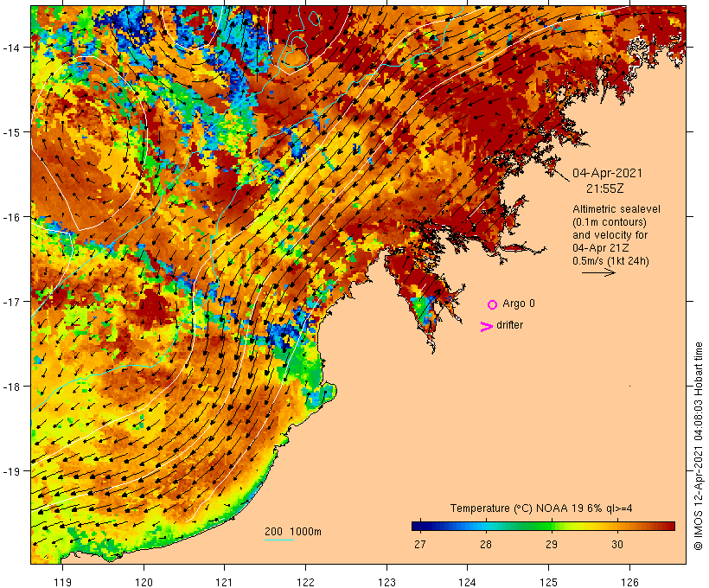Click longitude axis label 122
This screenshot has height=588, width=709.
[306, 582]
